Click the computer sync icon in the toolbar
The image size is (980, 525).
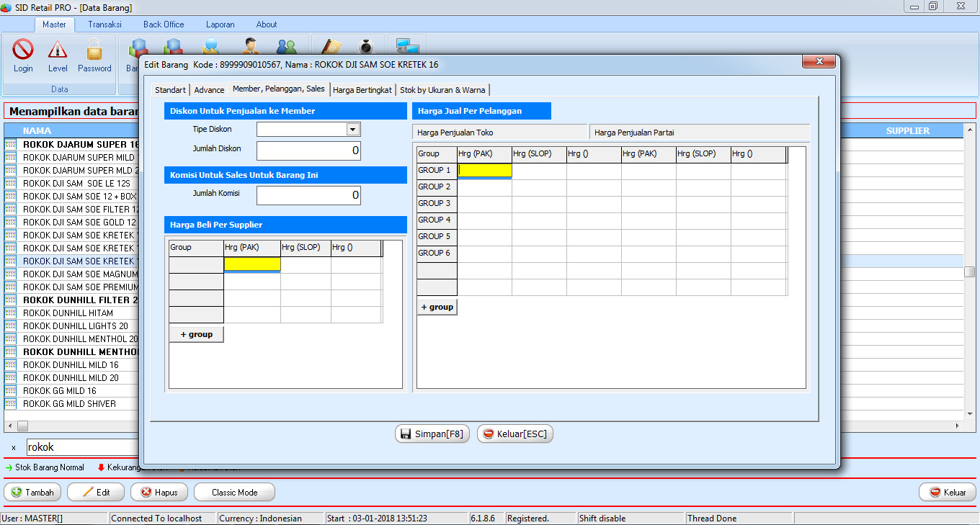(406, 46)
